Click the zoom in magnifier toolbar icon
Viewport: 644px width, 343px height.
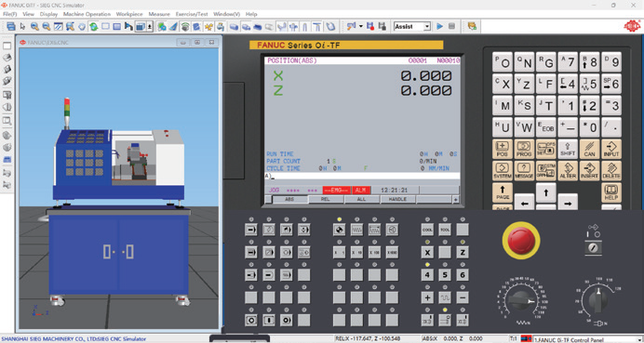point(34,26)
